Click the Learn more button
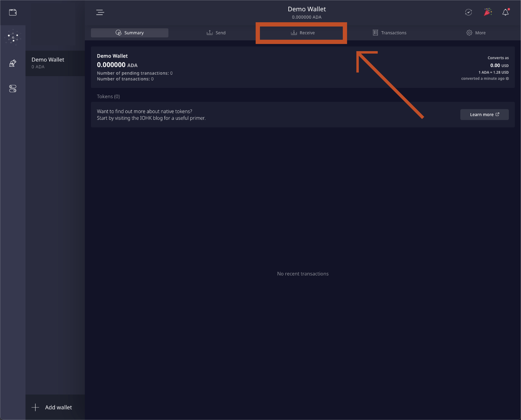The width and height of the screenshot is (521, 420). click(x=484, y=114)
